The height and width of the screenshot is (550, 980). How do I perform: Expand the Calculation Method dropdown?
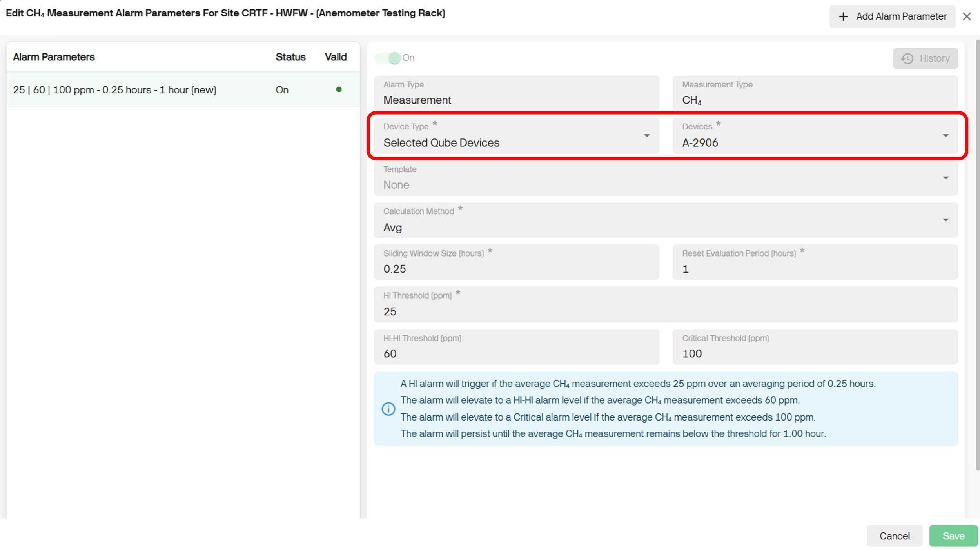(945, 220)
